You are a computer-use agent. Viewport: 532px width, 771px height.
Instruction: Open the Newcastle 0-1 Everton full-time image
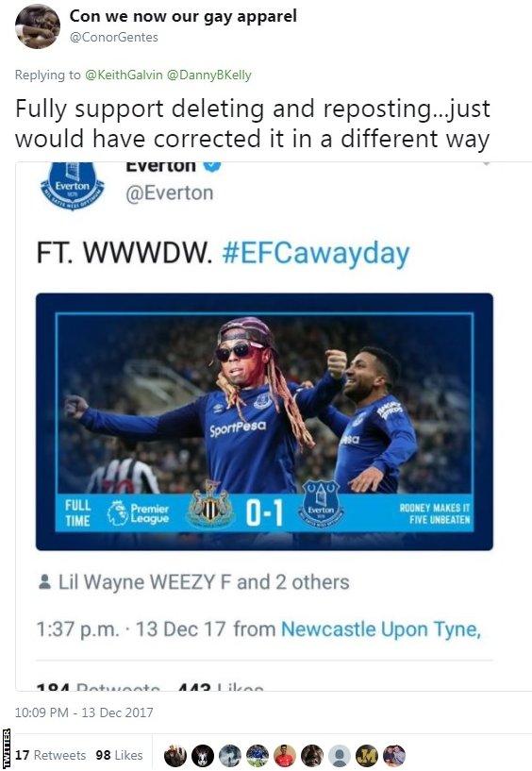264,422
